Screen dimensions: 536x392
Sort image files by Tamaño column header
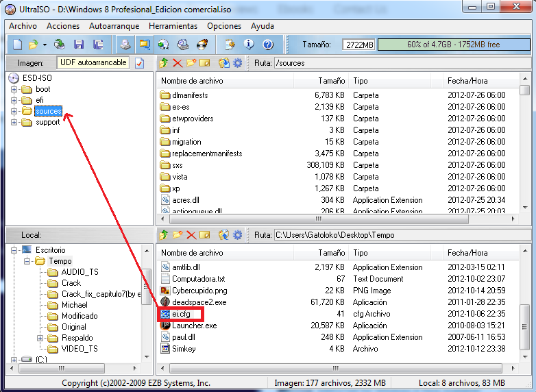click(321, 81)
